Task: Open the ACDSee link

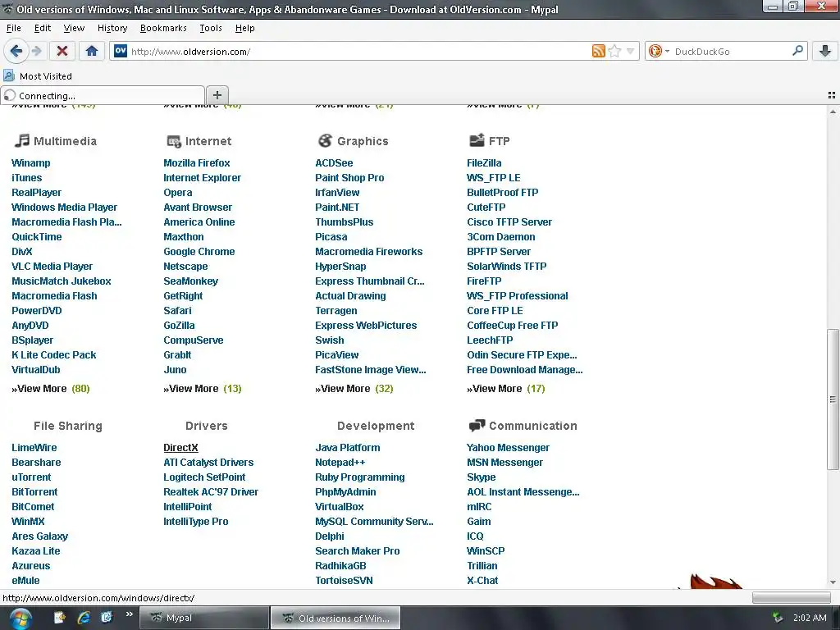Action: (x=334, y=163)
